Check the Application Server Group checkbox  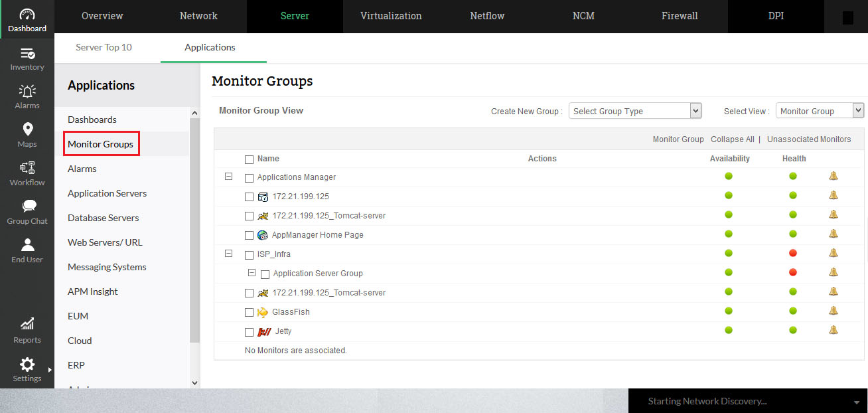click(x=265, y=274)
